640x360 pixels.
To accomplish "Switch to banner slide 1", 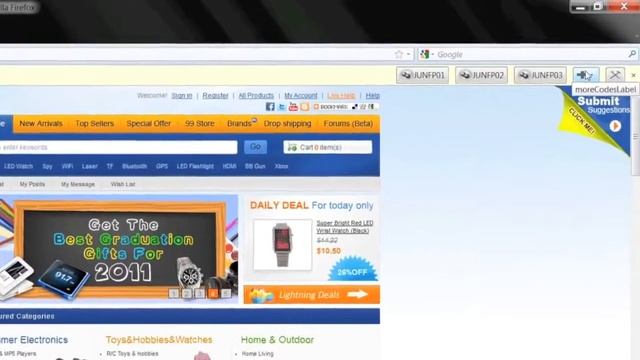I will pyautogui.click(x=173, y=293).
